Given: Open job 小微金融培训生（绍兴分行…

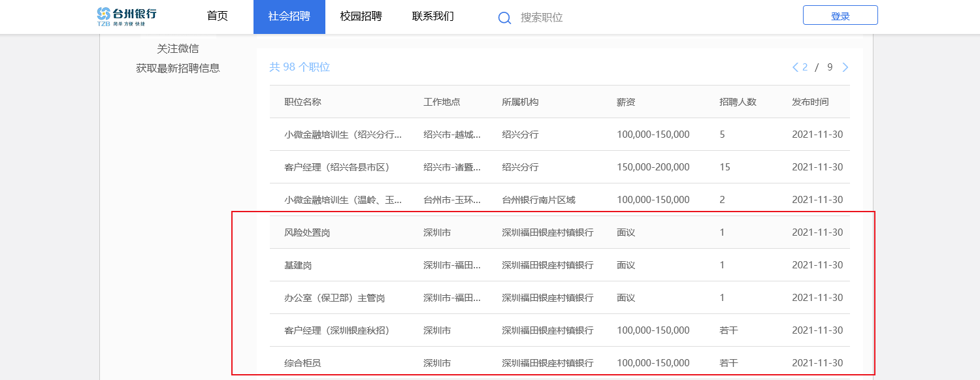Looking at the screenshot, I should (343, 135).
